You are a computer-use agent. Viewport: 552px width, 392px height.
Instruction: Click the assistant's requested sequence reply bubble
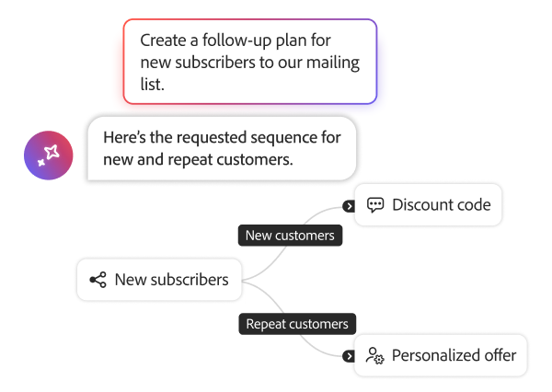click(x=221, y=148)
